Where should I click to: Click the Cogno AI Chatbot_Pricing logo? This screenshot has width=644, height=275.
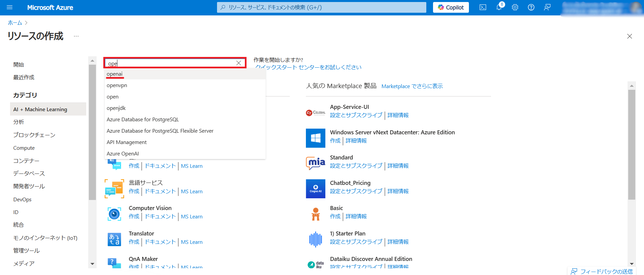click(x=316, y=189)
